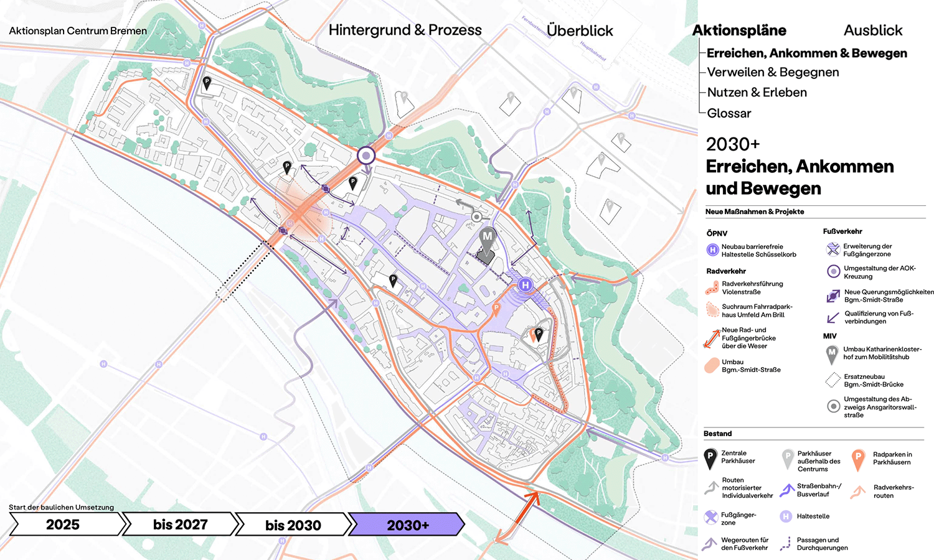
Task: Click the Aktionsplan Centrum Bremen title link
Action: 78,30
